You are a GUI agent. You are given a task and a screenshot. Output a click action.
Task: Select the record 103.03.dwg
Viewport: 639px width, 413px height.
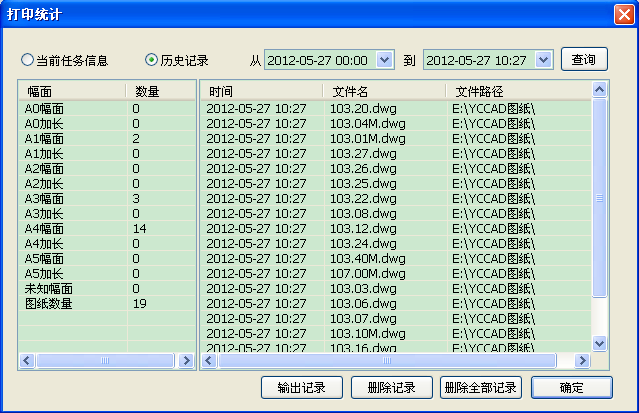click(396, 289)
